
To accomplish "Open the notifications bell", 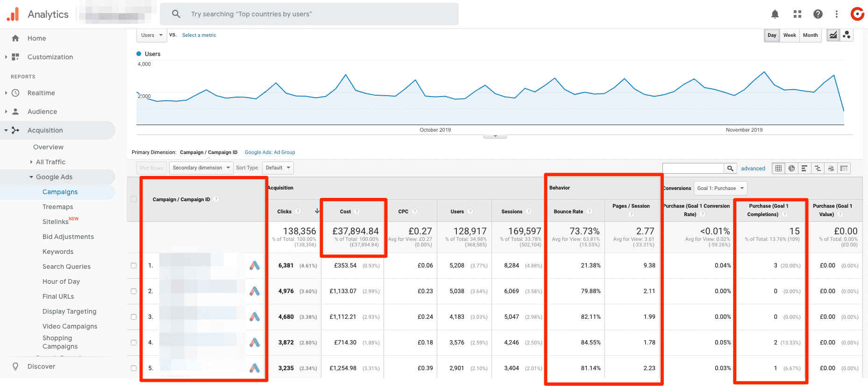I will tap(775, 14).
